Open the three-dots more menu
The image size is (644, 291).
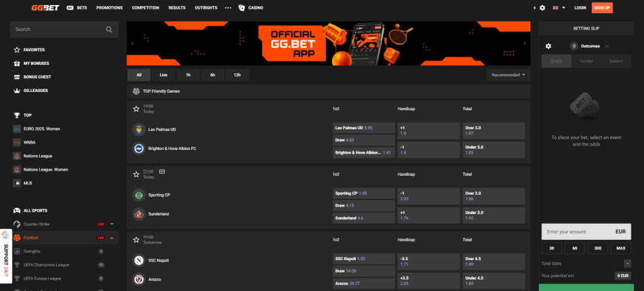(228, 8)
